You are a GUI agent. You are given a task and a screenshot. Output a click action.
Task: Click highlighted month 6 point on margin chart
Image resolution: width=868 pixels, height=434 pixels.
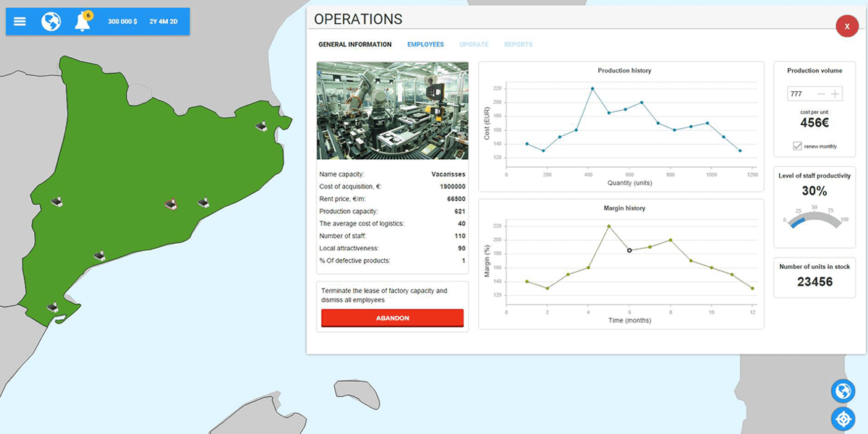pyautogui.click(x=629, y=250)
